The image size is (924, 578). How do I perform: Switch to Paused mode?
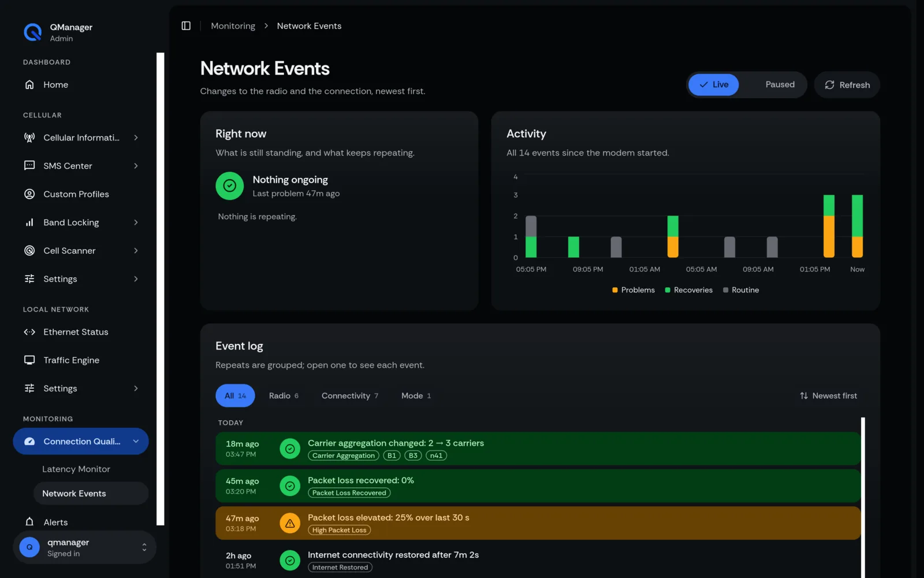pyautogui.click(x=780, y=84)
